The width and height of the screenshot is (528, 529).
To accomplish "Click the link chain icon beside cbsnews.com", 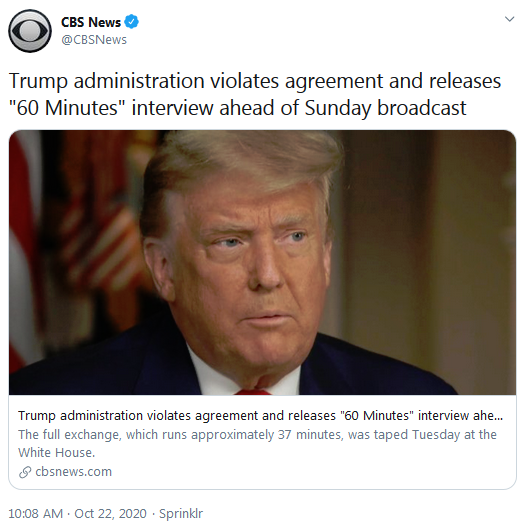I will tap(25, 472).
